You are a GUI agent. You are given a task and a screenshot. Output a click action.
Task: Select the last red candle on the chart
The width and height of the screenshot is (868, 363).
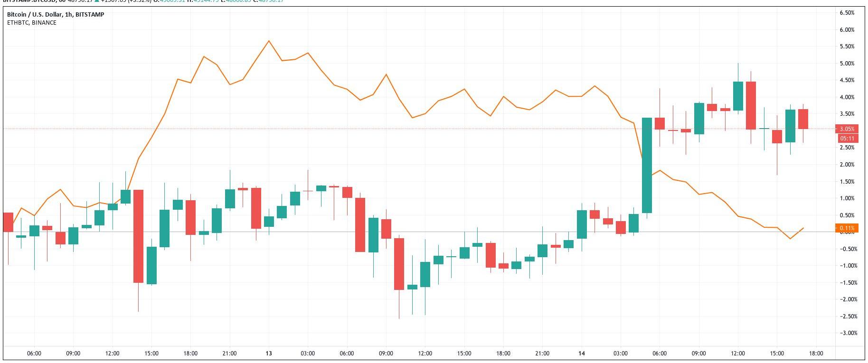[x=803, y=119]
